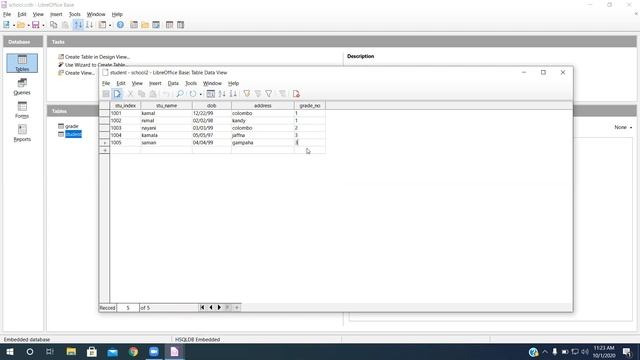Click Copy icon in main Base toolbar

tap(53, 25)
